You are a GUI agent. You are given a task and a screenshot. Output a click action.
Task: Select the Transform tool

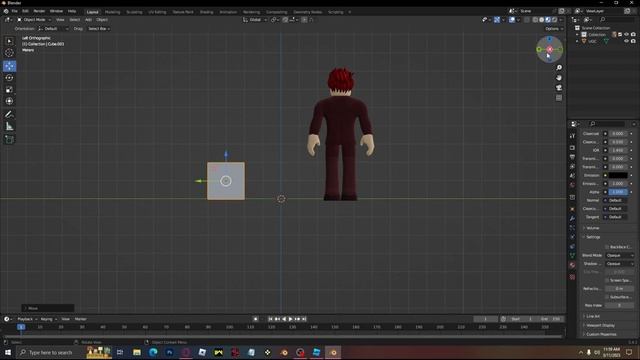click(9, 101)
